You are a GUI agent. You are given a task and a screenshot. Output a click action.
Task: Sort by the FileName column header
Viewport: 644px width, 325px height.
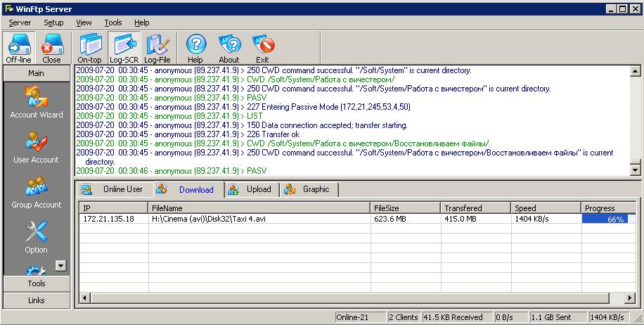pos(259,208)
